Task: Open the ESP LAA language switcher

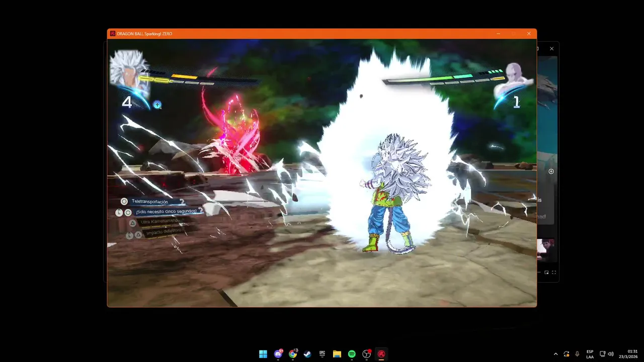Action: pos(590,354)
